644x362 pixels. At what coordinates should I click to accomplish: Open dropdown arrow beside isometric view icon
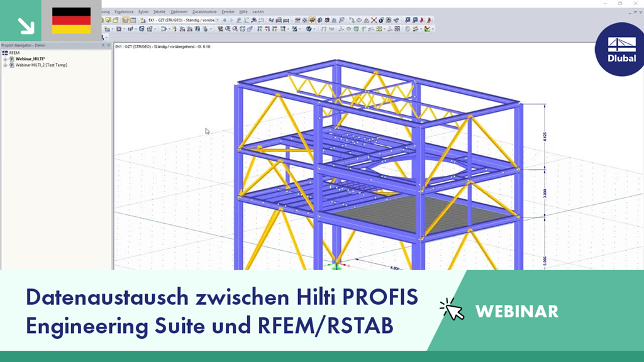(288, 29)
